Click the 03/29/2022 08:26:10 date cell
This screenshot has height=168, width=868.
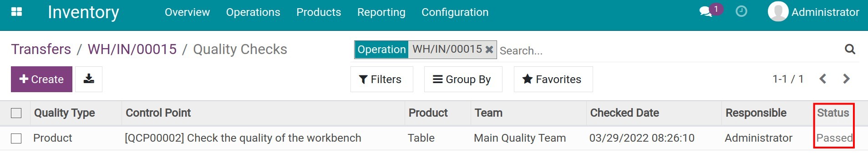pyautogui.click(x=642, y=138)
